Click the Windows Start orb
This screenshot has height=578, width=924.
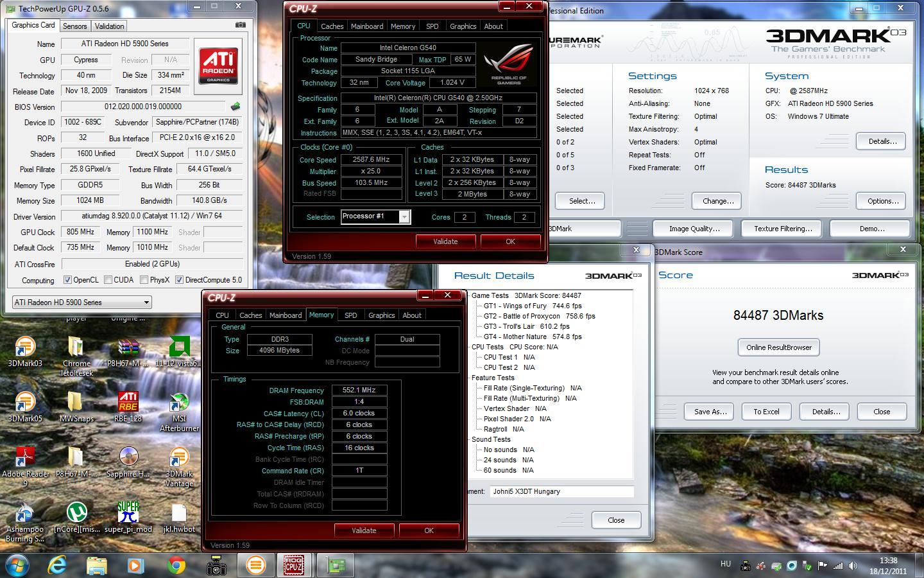click(x=16, y=565)
